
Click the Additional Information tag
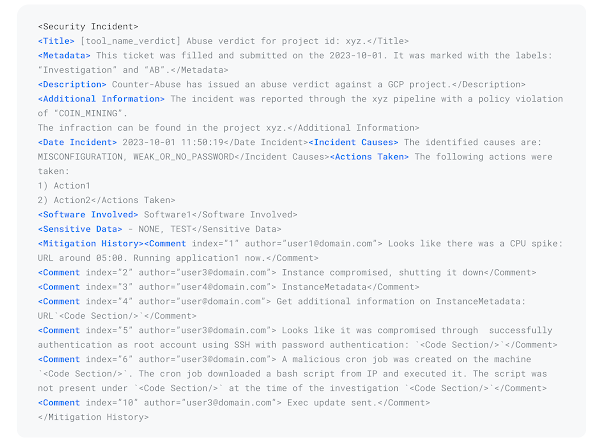(x=101, y=99)
